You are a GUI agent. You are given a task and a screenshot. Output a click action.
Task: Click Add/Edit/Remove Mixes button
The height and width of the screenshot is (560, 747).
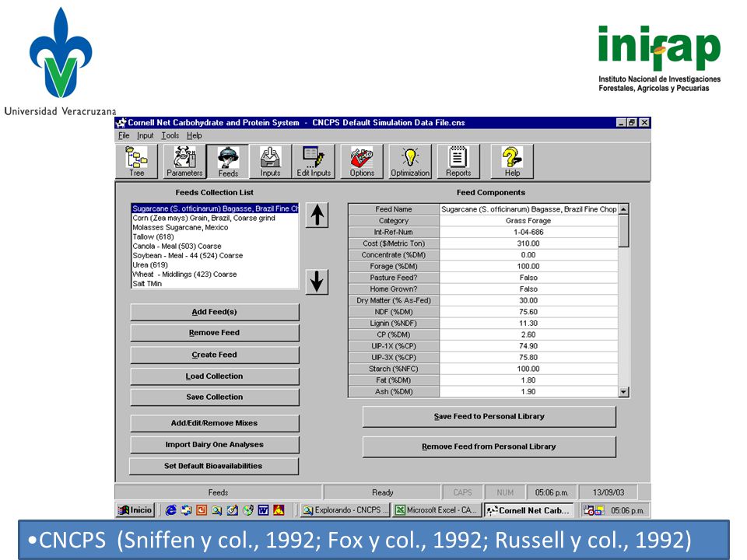(215, 423)
